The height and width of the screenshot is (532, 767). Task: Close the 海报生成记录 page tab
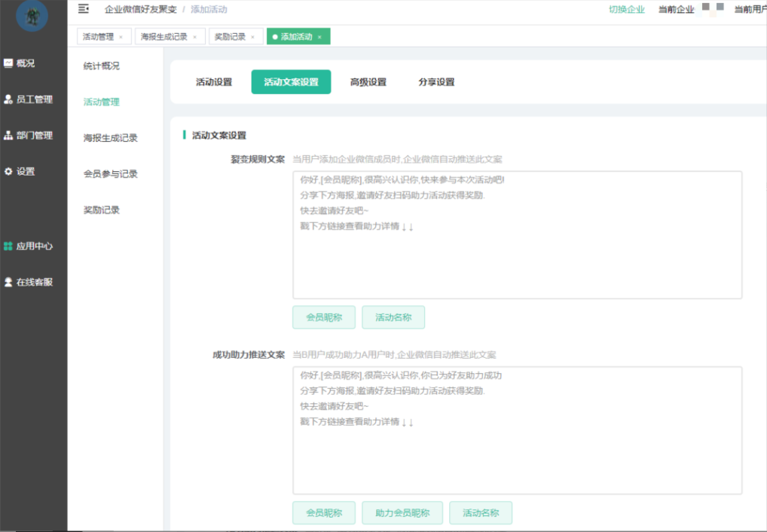194,37
